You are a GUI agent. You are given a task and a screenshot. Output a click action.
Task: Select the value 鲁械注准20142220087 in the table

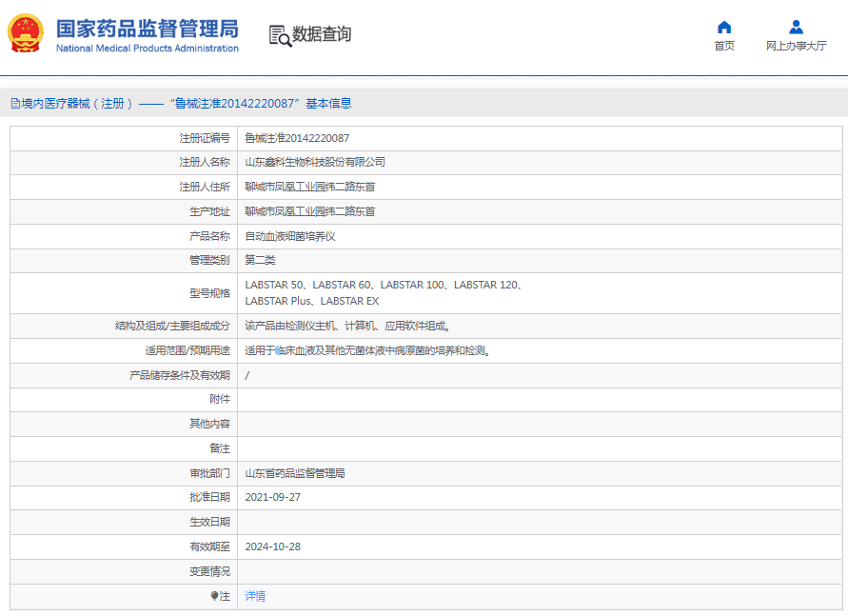(x=297, y=138)
